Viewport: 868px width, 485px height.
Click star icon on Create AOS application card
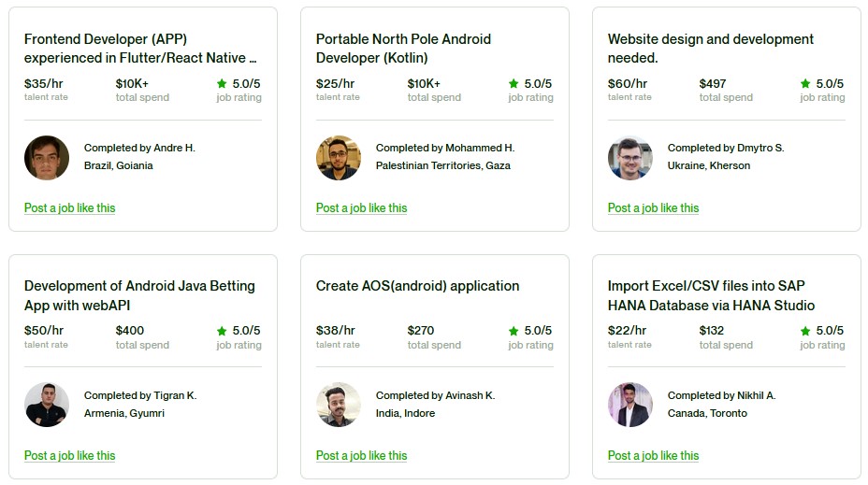click(514, 331)
